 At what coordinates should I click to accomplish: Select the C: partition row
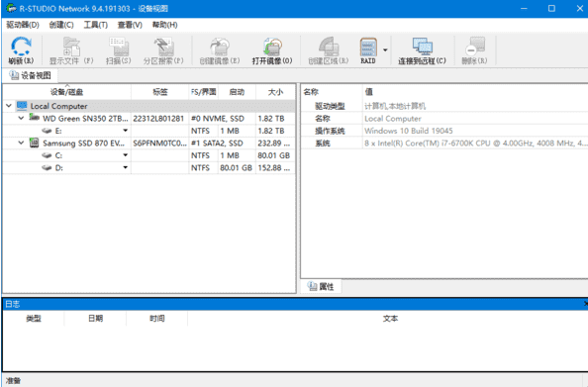coord(148,155)
